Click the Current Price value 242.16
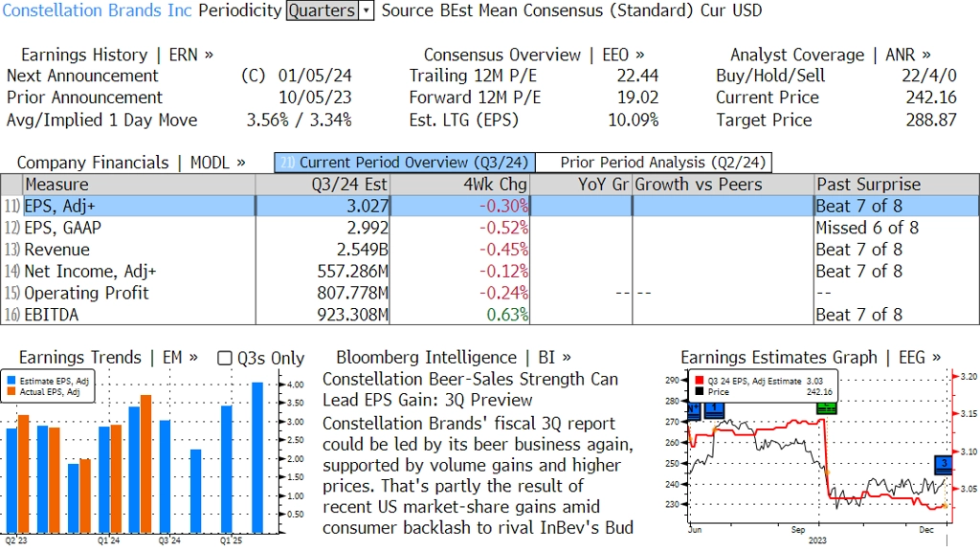 931,99
